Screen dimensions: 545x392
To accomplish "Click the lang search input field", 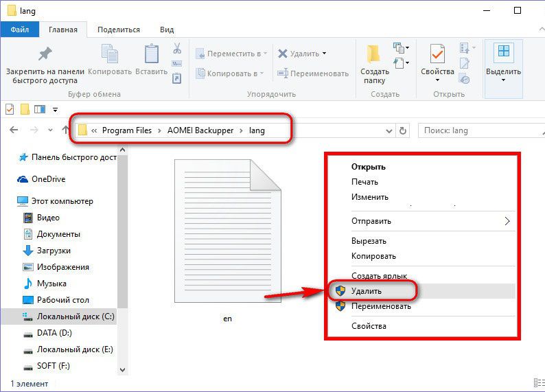I will [x=474, y=130].
